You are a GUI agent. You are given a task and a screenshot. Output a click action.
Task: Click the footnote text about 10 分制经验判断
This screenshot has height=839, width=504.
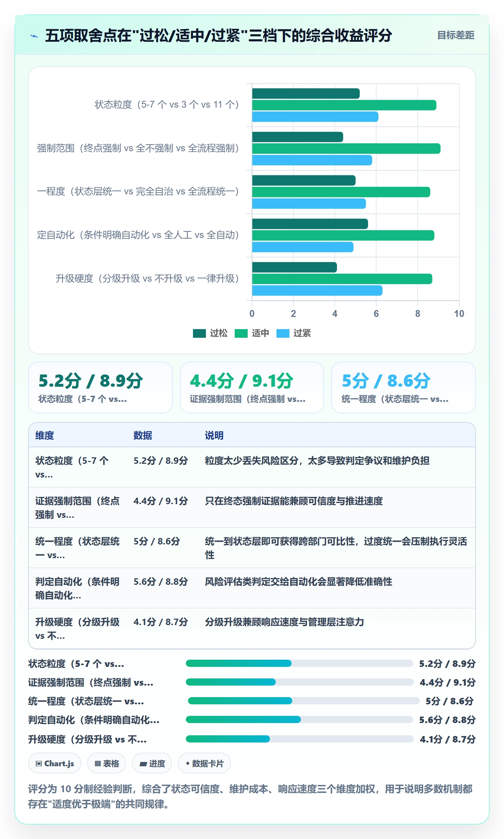point(251,797)
